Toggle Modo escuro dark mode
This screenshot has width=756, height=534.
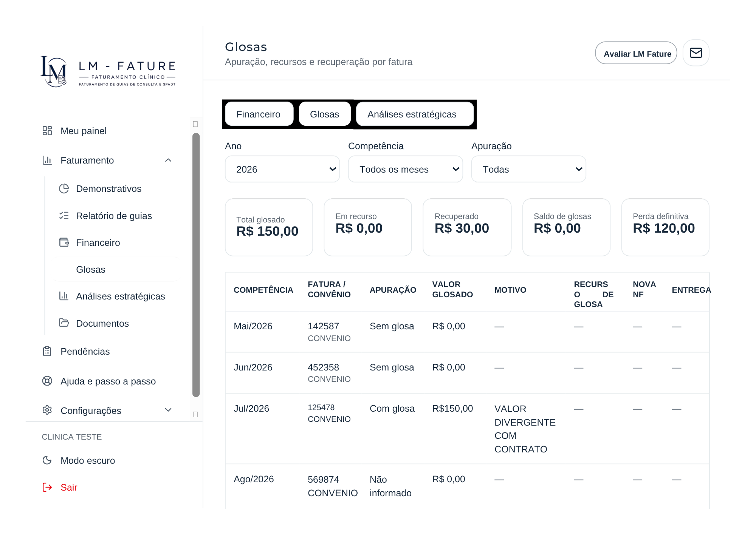79,460
